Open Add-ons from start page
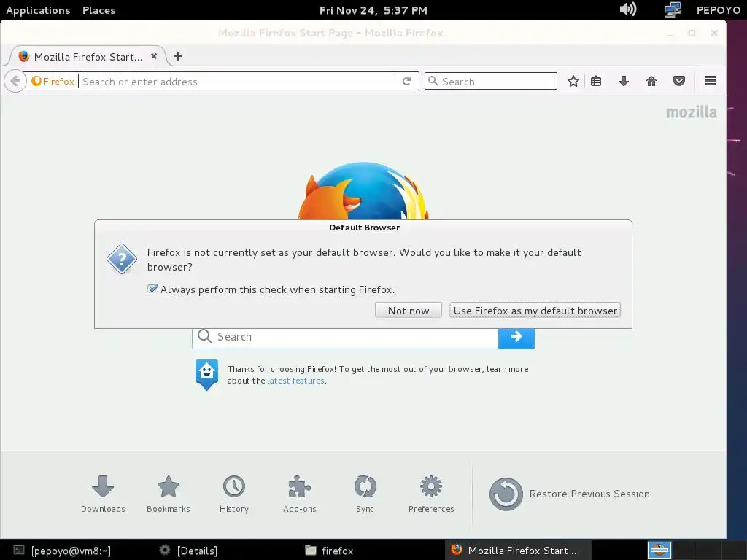Screen dimensions: 747x560 coord(300,494)
